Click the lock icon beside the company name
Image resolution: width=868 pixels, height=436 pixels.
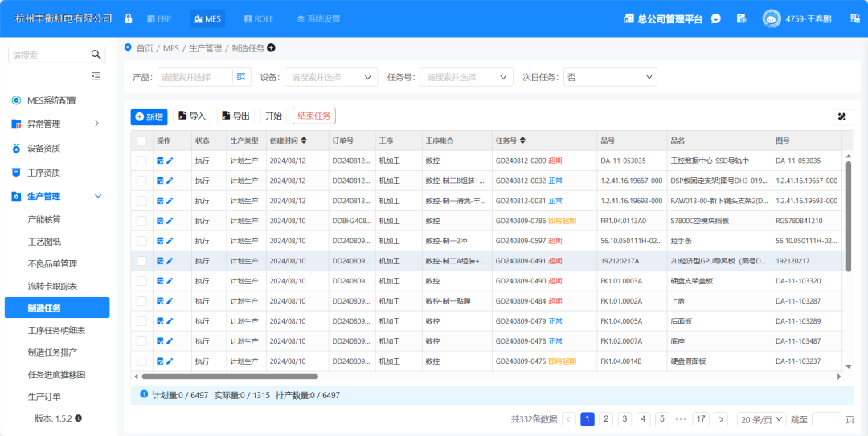(129, 18)
